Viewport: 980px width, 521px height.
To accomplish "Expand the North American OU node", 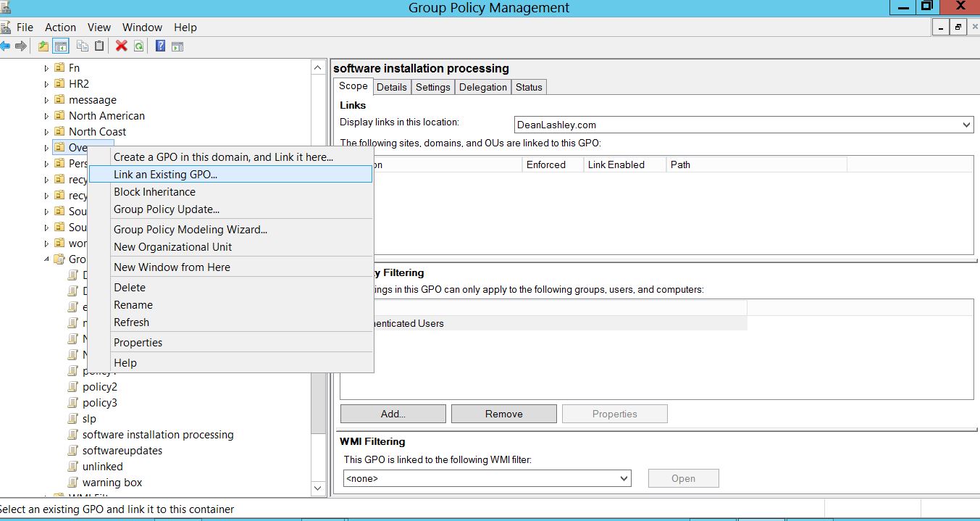I will [x=47, y=116].
